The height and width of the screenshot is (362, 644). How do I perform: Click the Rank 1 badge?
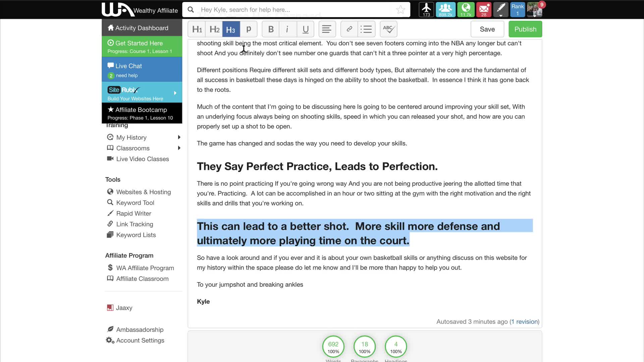click(x=518, y=9)
